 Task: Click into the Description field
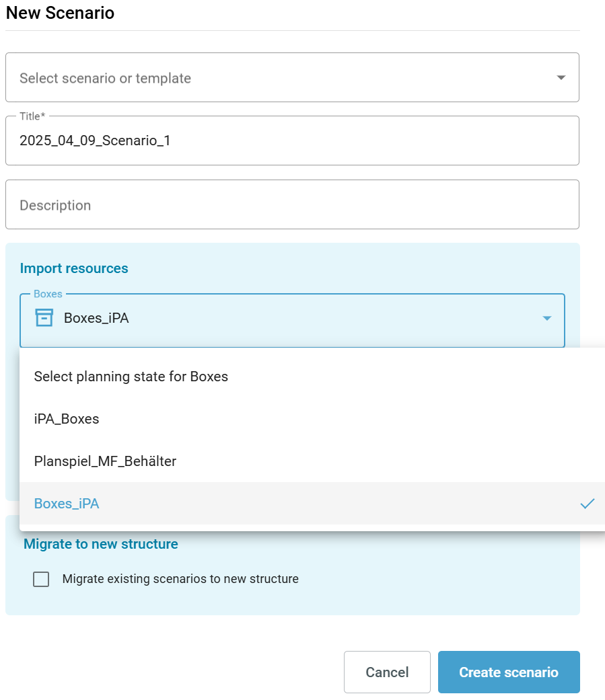pos(292,204)
